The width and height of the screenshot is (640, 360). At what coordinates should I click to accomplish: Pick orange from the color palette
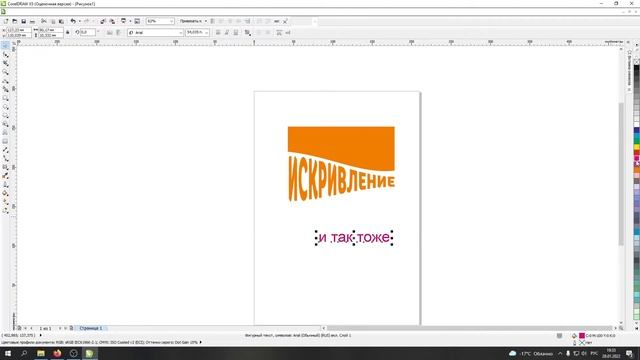(x=636, y=169)
